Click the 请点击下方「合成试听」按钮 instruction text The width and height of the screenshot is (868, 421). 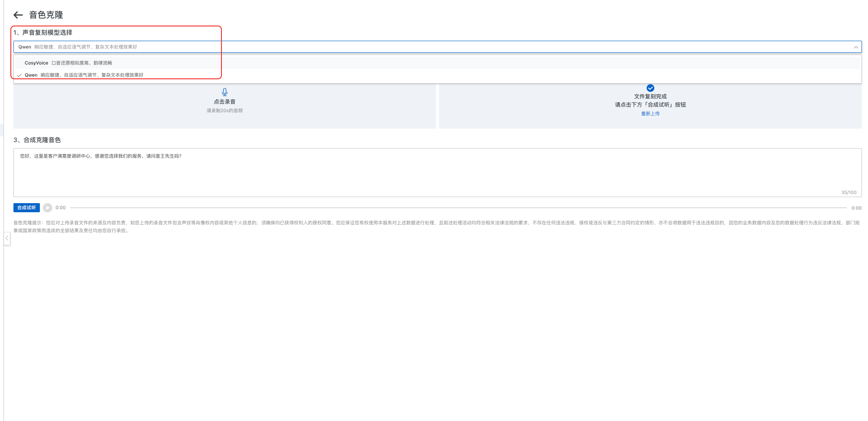[650, 105]
